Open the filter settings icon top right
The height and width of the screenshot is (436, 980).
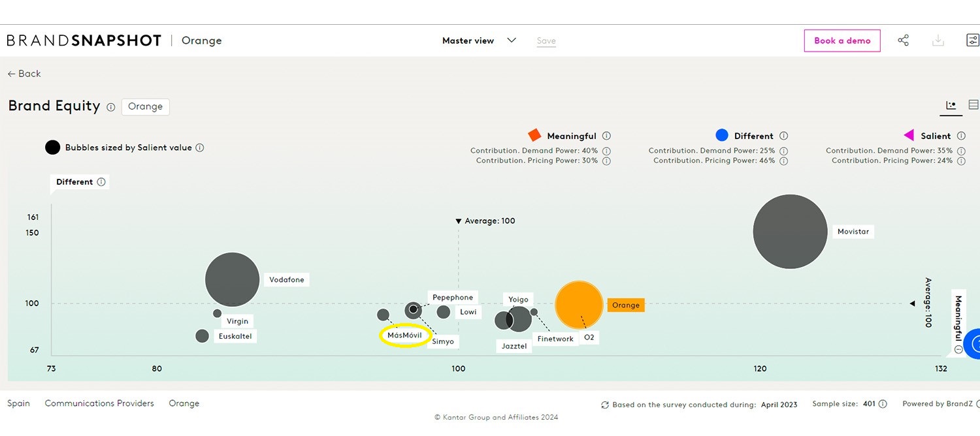972,39
